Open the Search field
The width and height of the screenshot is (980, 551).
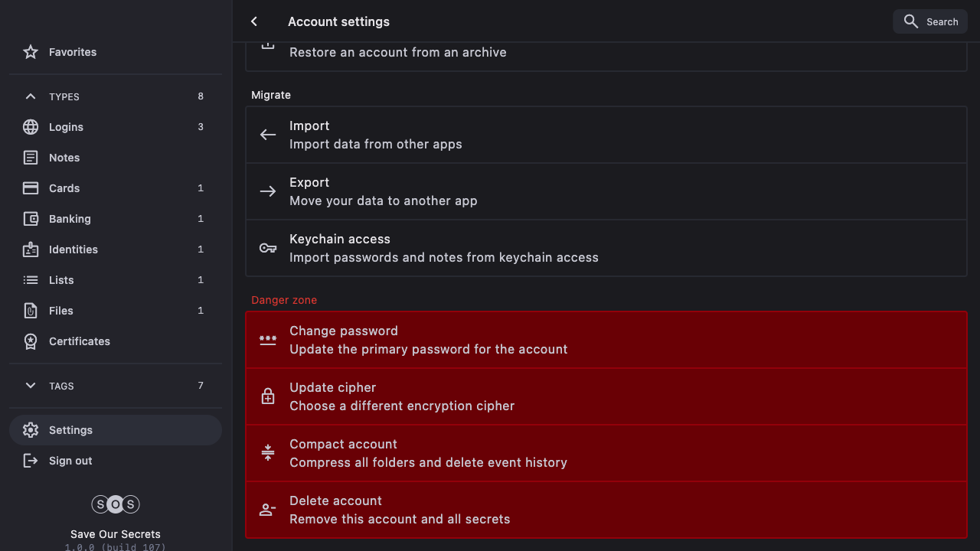tap(930, 21)
